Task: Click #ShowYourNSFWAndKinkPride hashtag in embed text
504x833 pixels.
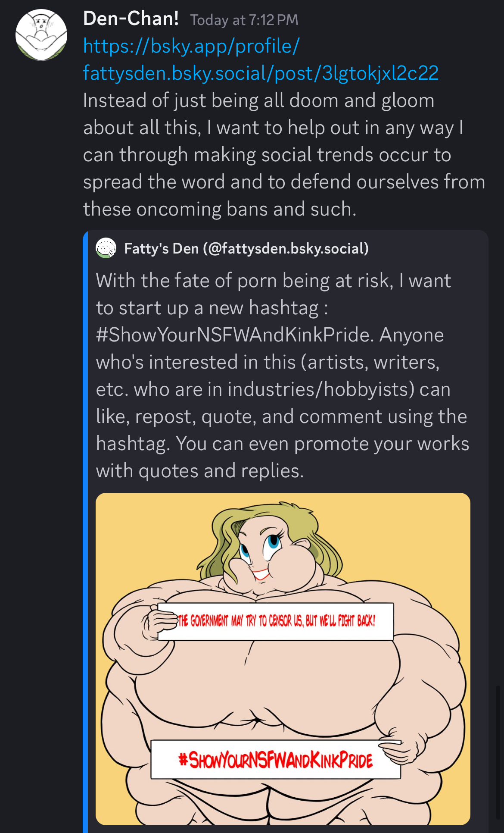Action: (x=235, y=335)
